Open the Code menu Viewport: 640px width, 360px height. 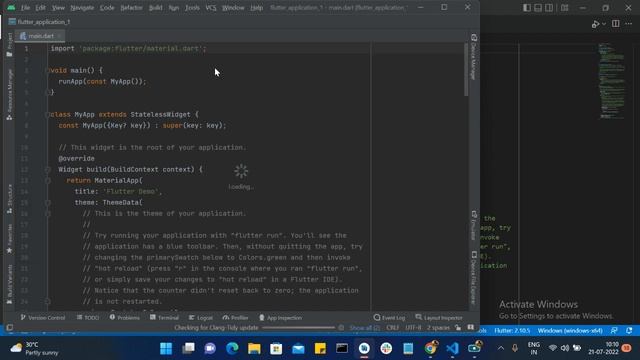pyautogui.click(x=107, y=8)
